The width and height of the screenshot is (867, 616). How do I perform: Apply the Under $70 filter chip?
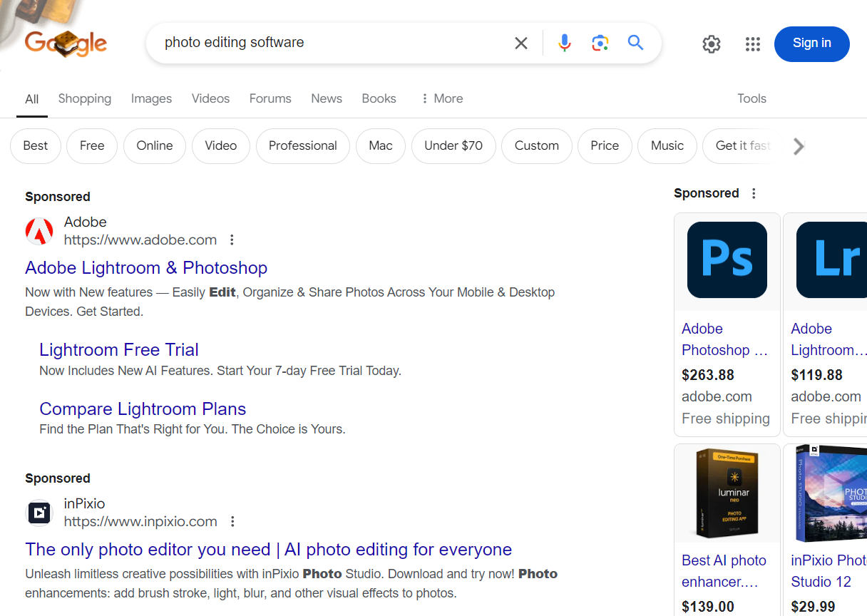tap(453, 146)
